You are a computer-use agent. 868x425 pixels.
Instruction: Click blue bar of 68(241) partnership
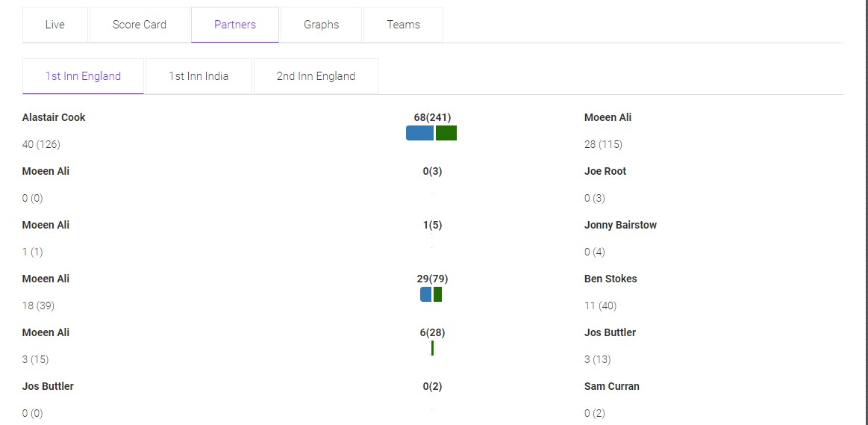click(x=419, y=133)
